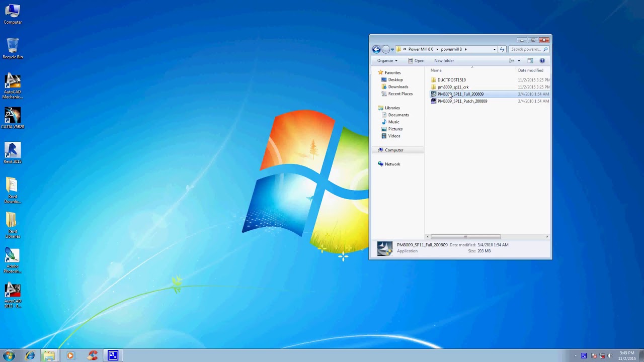Click the file thumbnail in the details pane
The width and height of the screenshot is (644, 362).
[384, 248]
